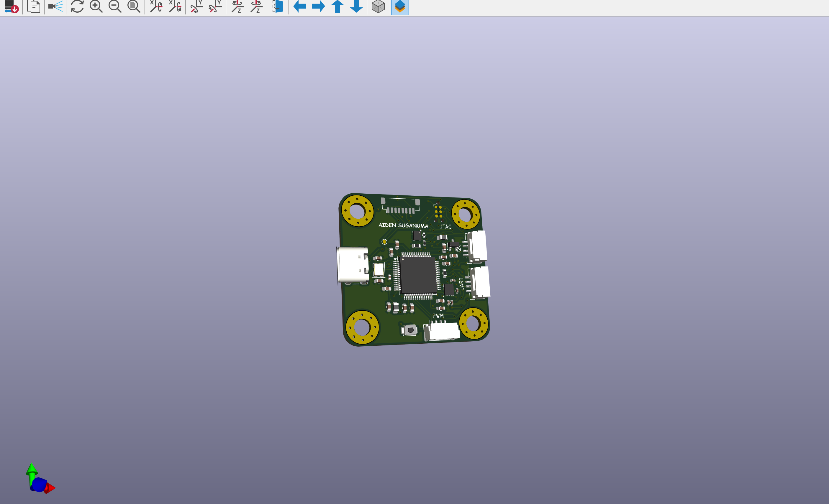Viewport: 829px width, 504px height.
Task: Copy the 3D image to clipboard
Action: [34, 7]
